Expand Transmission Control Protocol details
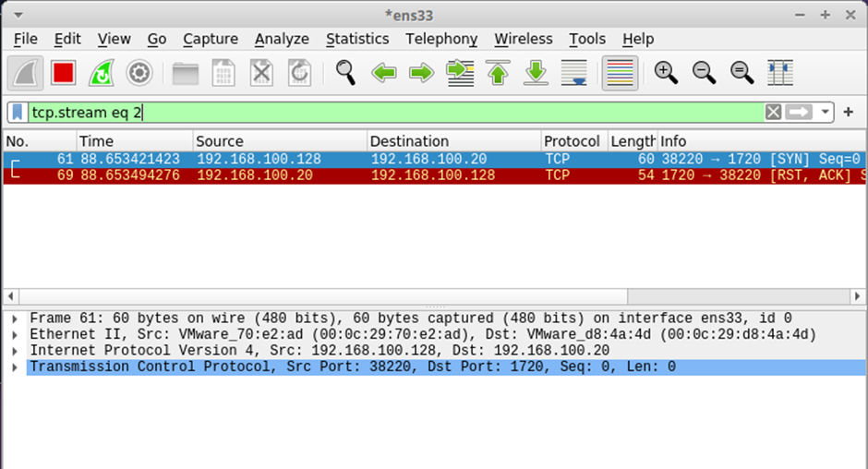 coord(15,367)
